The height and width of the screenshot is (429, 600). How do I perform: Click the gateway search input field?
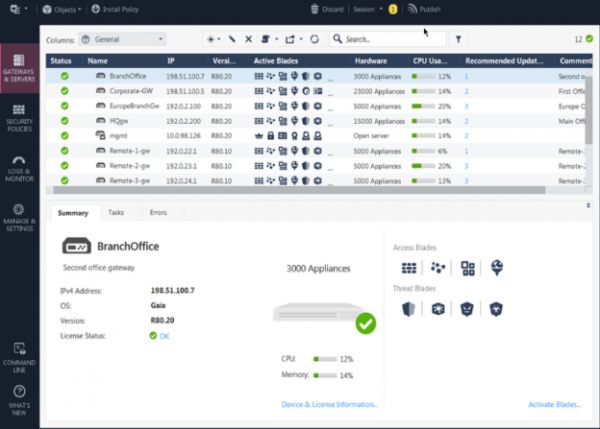(x=392, y=39)
